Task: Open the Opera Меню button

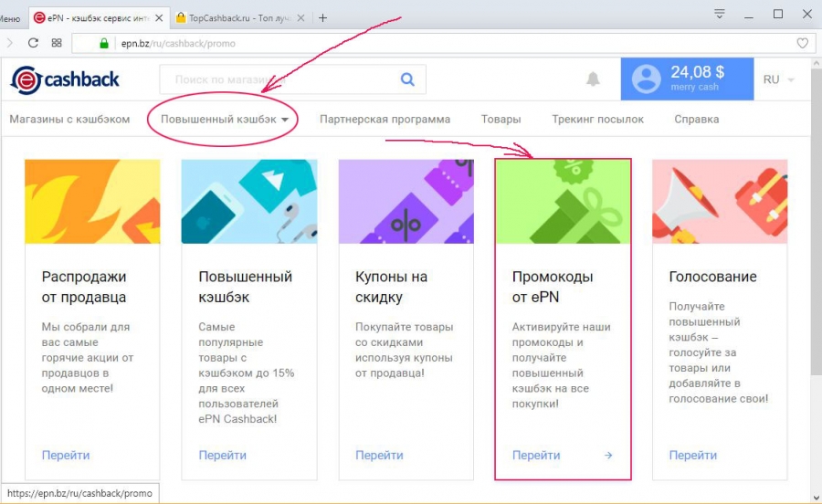Action: coord(9,19)
